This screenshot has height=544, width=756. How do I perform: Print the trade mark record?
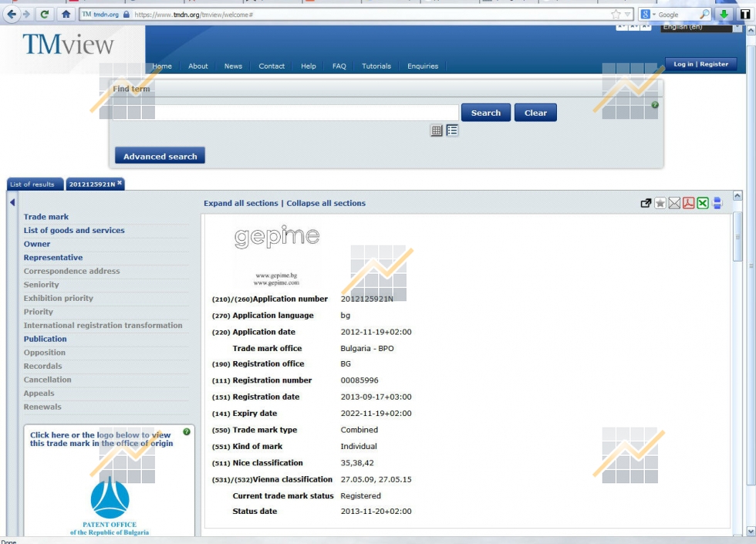[x=717, y=204]
